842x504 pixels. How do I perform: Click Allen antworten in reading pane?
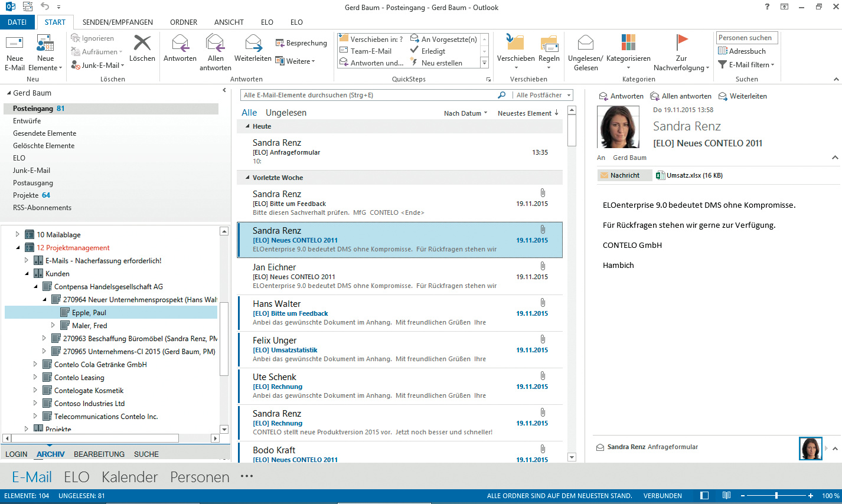pyautogui.click(x=681, y=96)
